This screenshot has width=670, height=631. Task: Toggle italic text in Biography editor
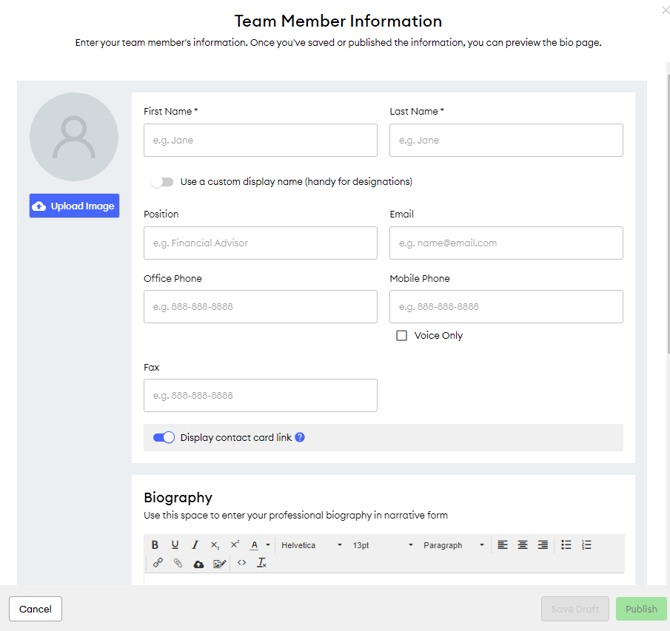[x=195, y=545]
